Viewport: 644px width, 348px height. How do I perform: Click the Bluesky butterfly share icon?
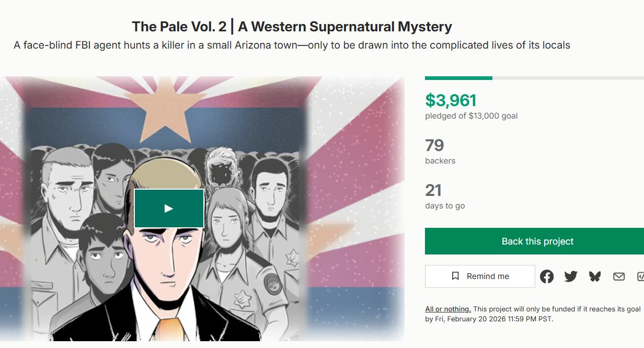(595, 276)
